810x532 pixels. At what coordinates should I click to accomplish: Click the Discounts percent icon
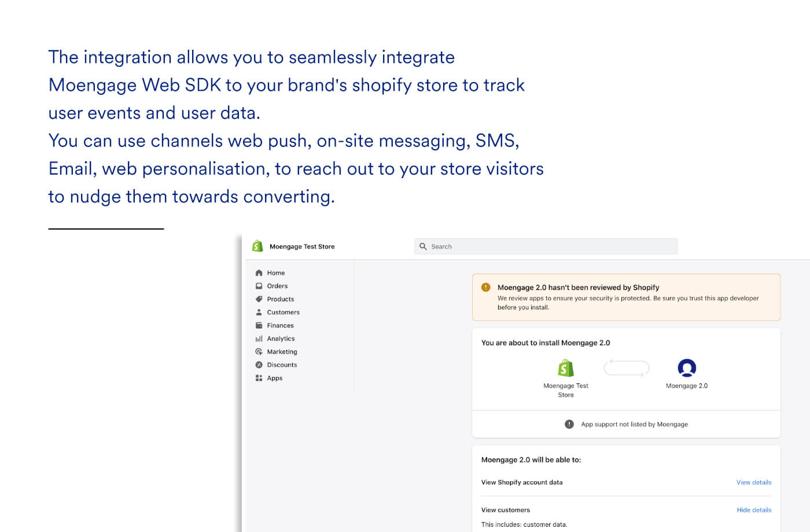pos(259,365)
